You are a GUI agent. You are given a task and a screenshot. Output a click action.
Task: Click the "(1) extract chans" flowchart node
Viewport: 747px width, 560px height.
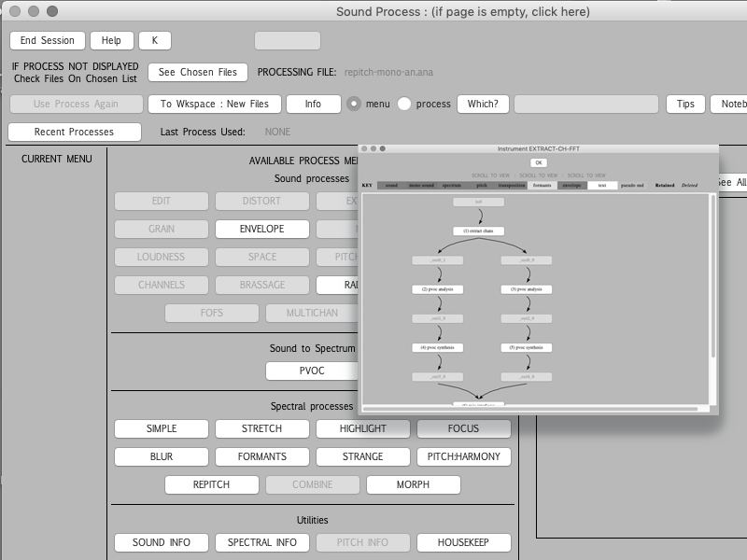(478, 231)
